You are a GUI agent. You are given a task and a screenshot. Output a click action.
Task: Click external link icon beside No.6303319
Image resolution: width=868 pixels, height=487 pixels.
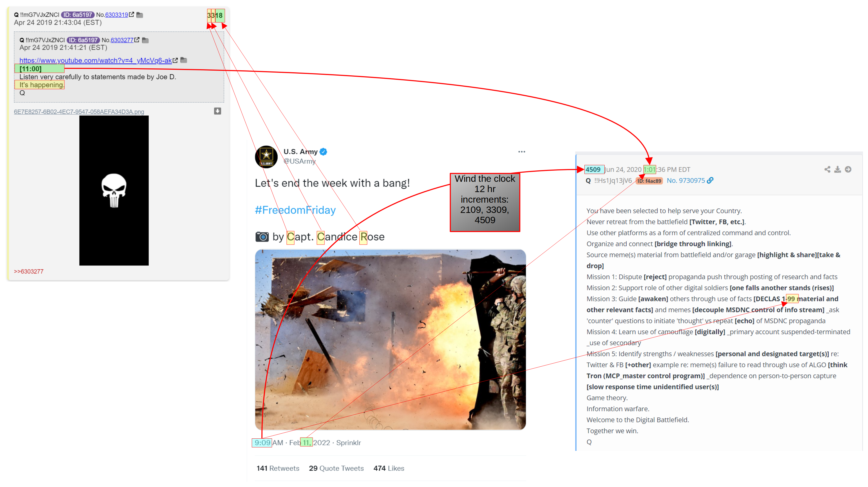131,14
